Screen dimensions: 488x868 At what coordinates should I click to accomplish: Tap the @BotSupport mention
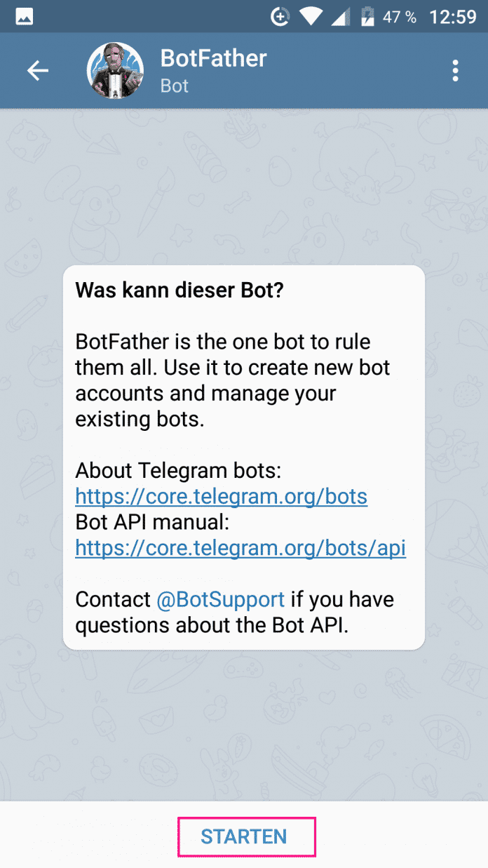pos(220,599)
